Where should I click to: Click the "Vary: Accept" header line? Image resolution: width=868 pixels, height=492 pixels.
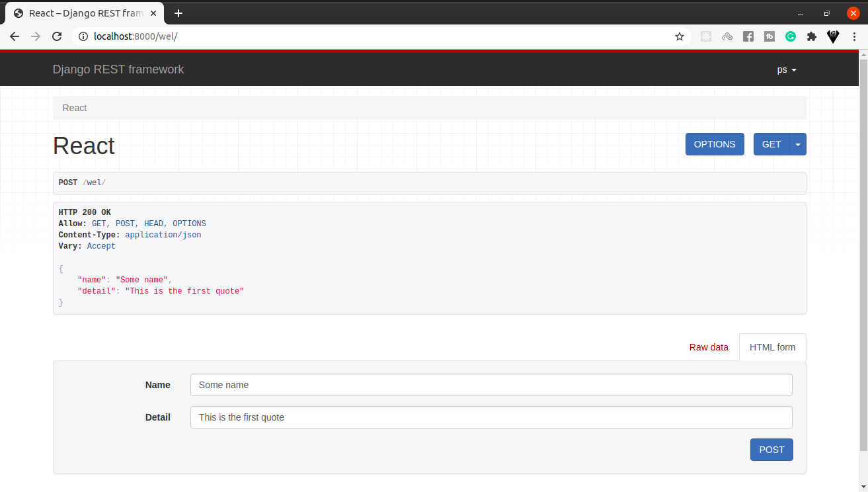87,246
